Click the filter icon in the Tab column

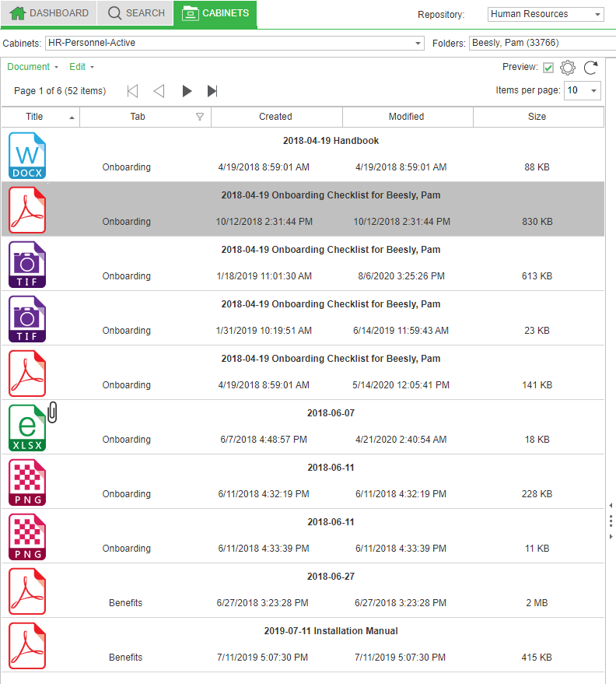pyautogui.click(x=200, y=117)
